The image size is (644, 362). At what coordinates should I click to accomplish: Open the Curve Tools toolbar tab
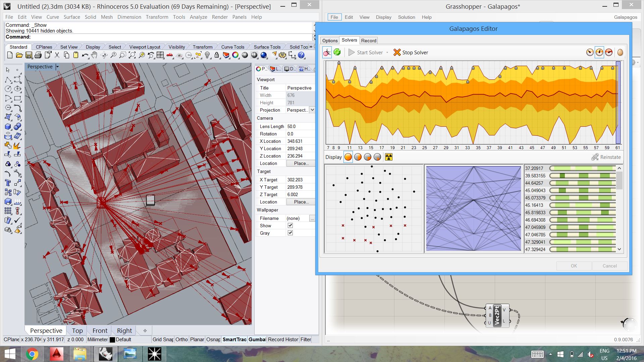click(232, 47)
